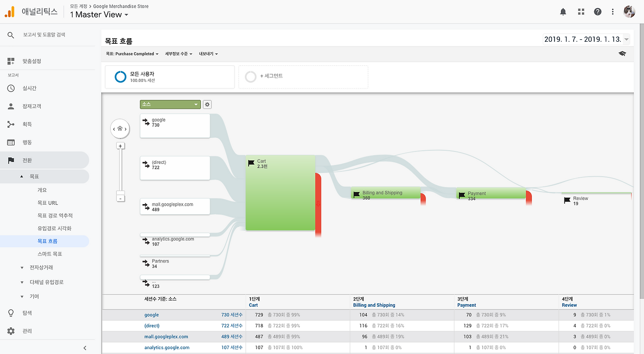Image resolution: width=644 pixels, height=354 pixels.
Task: Open the 세부정보 수준 dropdown
Action: (x=179, y=54)
